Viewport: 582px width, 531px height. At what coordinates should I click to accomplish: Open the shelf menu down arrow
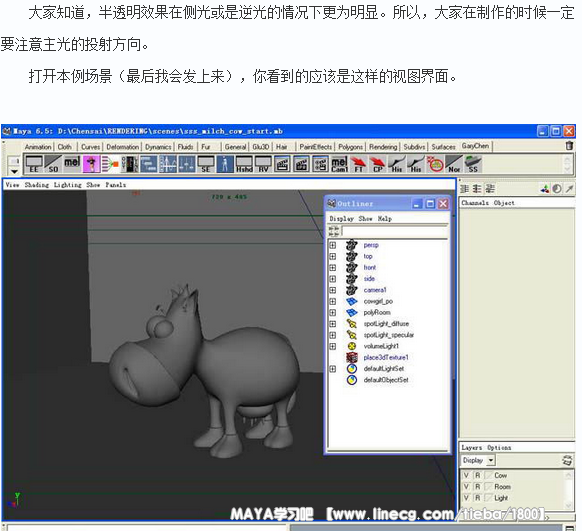(x=14, y=171)
